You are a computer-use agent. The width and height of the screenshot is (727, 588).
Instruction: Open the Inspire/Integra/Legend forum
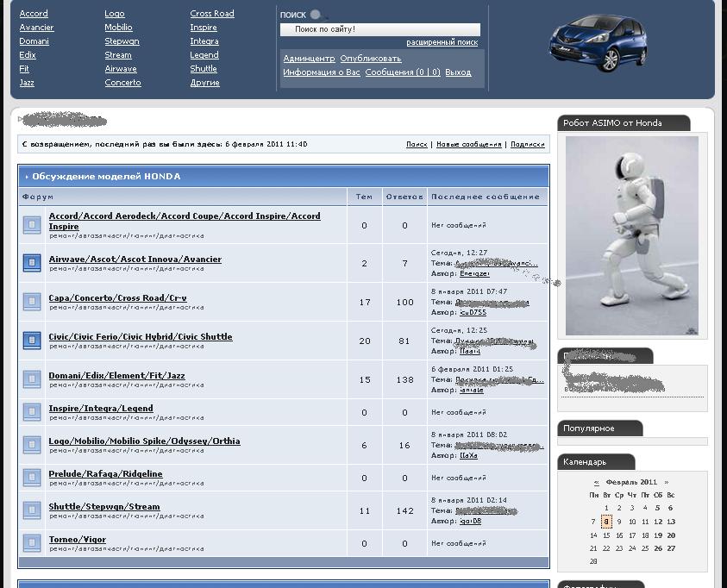pyautogui.click(x=101, y=408)
